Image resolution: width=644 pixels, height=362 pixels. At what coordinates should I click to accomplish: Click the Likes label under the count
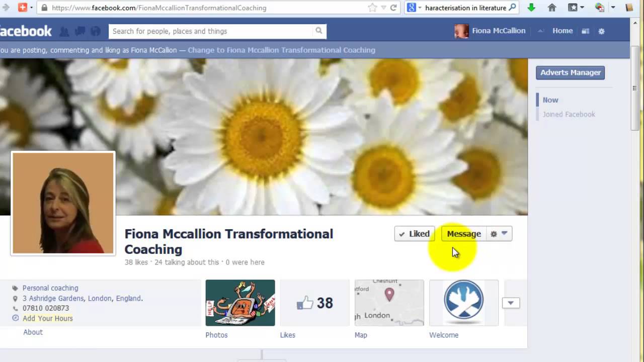coord(288,335)
